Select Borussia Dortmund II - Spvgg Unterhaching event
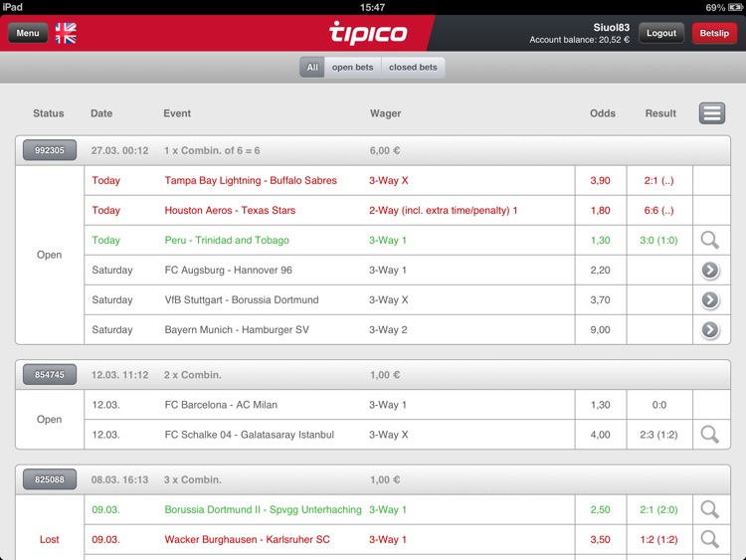 (264, 509)
